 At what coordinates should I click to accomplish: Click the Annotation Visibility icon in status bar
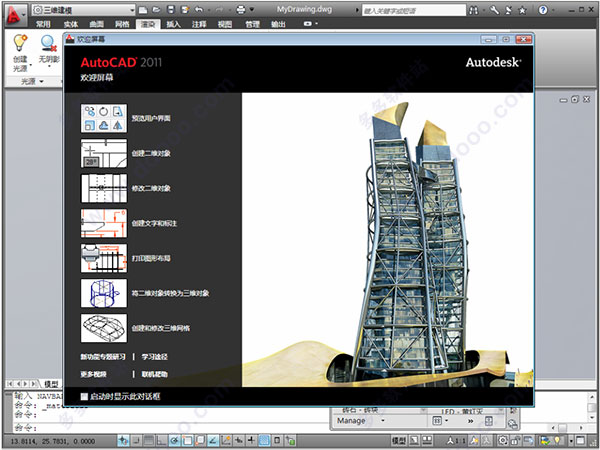tap(474, 441)
